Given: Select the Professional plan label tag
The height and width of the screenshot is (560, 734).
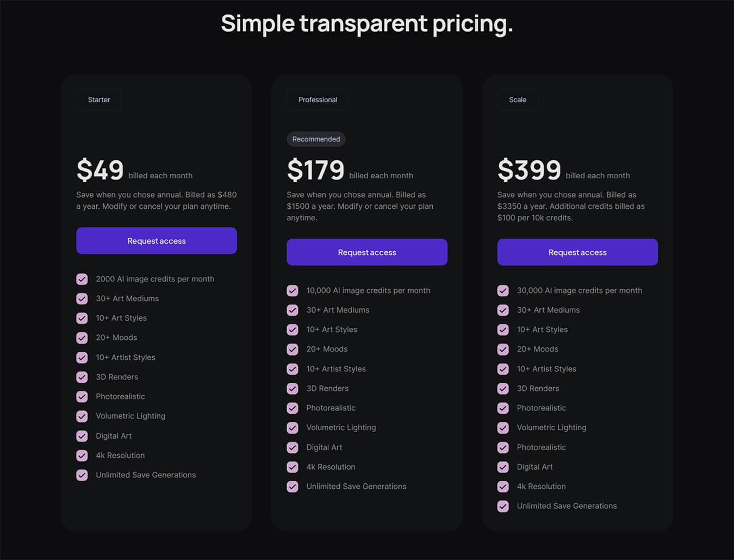Looking at the screenshot, I should click(x=318, y=100).
